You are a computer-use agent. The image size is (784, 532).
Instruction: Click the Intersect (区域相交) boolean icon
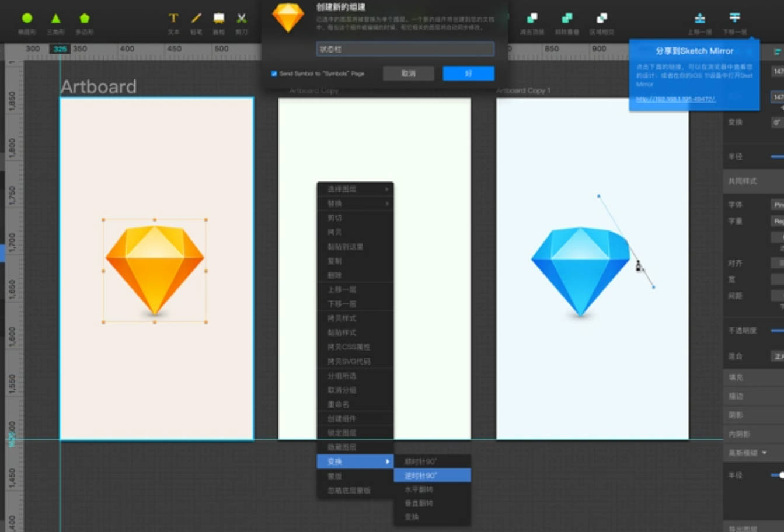coord(601,19)
